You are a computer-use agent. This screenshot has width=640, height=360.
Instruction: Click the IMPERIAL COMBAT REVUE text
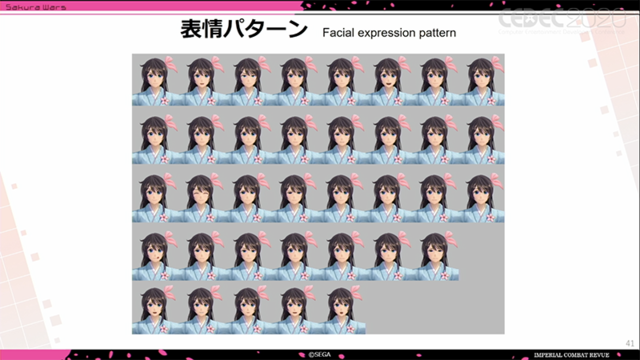(571, 355)
